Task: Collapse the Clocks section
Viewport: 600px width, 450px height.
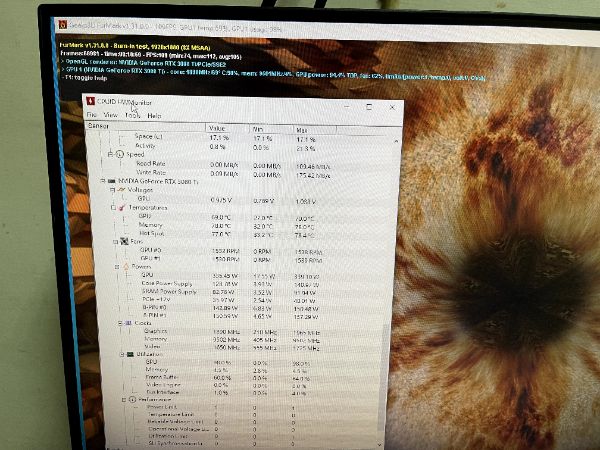Action: point(120,323)
